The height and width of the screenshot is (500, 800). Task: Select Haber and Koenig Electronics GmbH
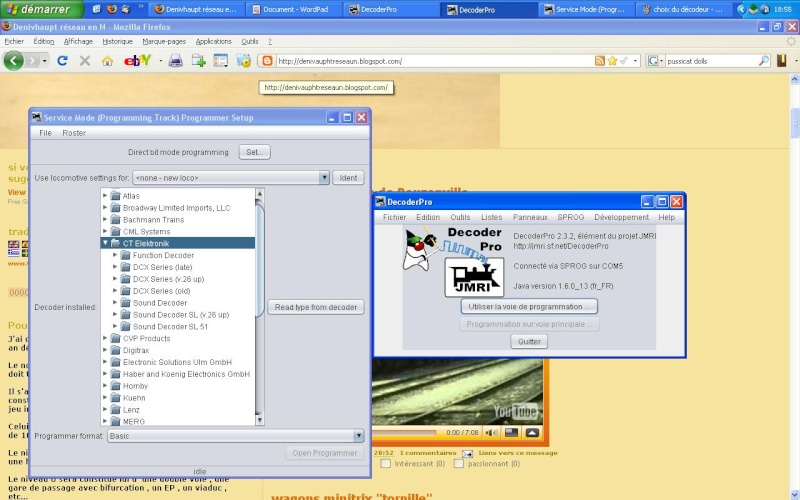tap(186, 374)
